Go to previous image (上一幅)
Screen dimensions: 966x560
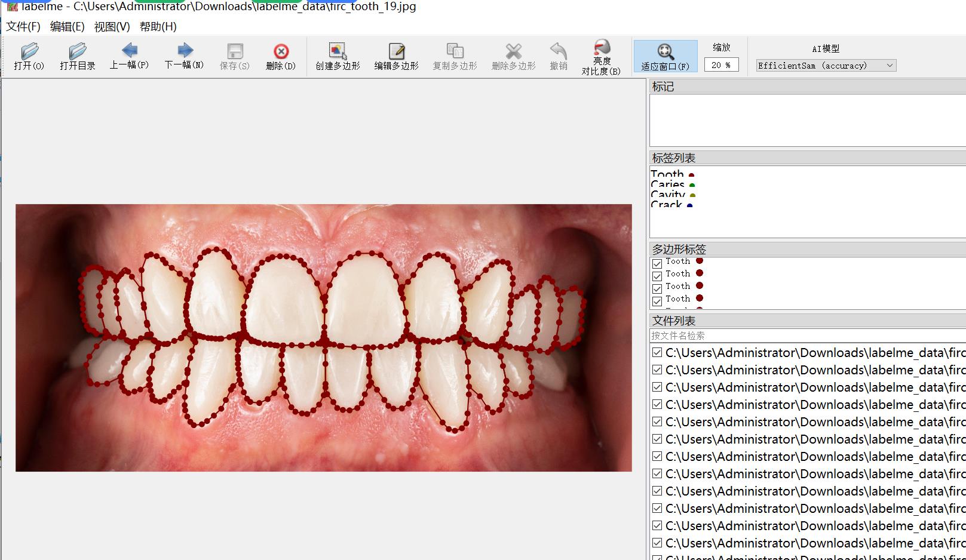click(x=129, y=56)
